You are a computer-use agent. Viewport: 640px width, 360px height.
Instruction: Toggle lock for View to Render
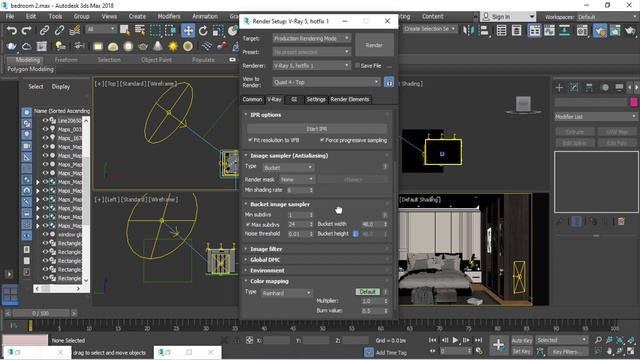tap(389, 82)
